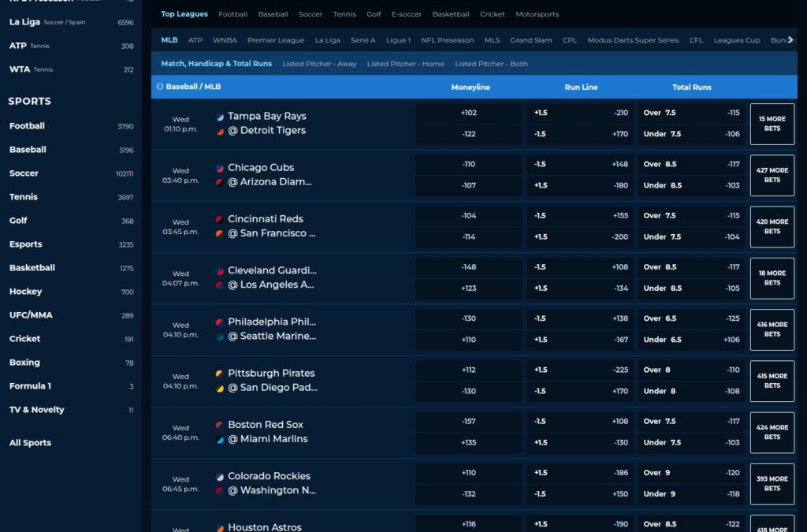
Task: Click the Boston Red Sox team logo icon
Action: (220, 426)
